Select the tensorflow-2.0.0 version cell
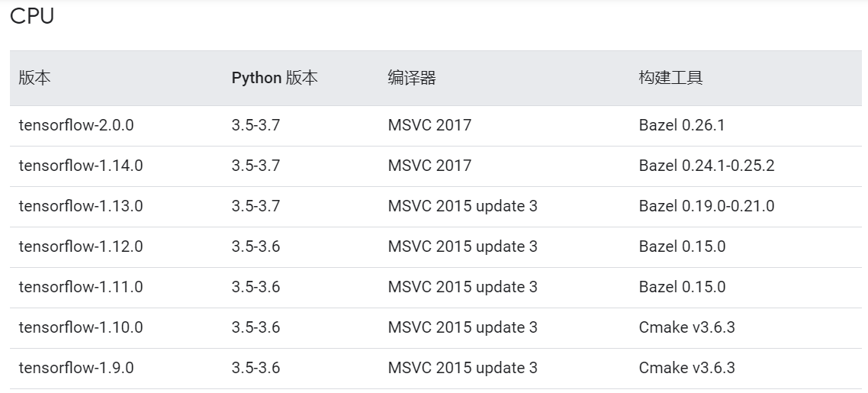The height and width of the screenshot is (393, 868). click(76, 125)
